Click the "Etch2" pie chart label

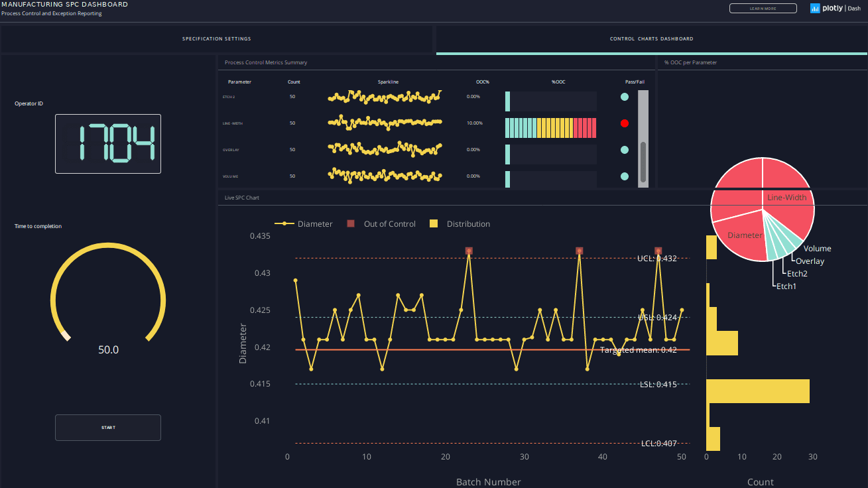797,273
